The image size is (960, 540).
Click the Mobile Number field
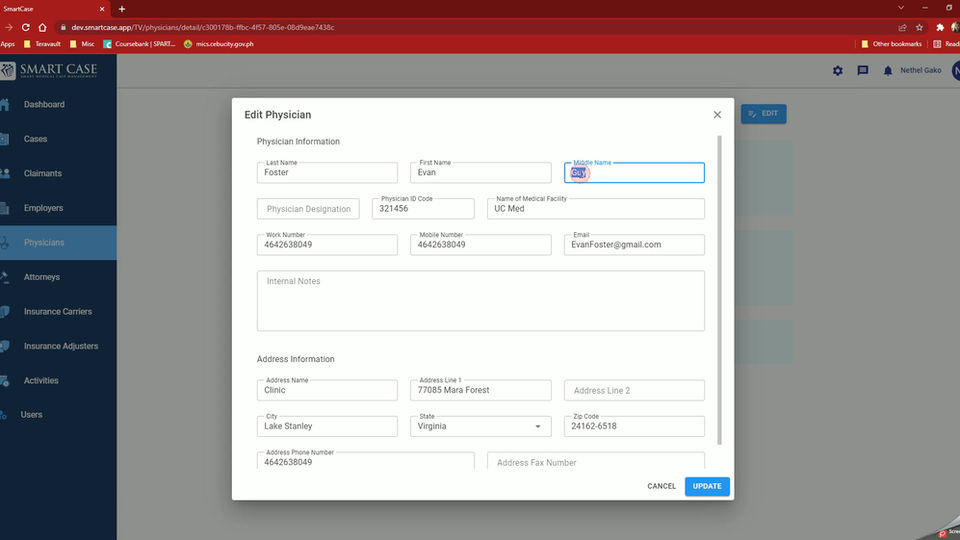(x=481, y=245)
